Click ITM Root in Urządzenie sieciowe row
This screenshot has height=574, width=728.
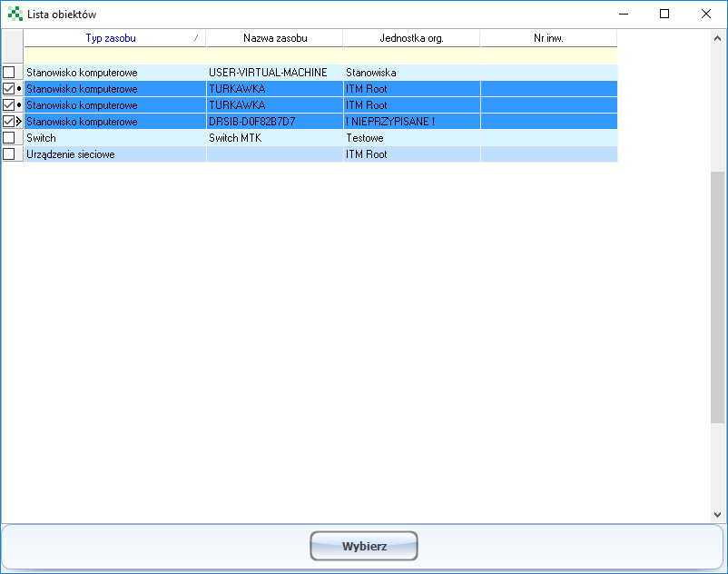click(412, 154)
